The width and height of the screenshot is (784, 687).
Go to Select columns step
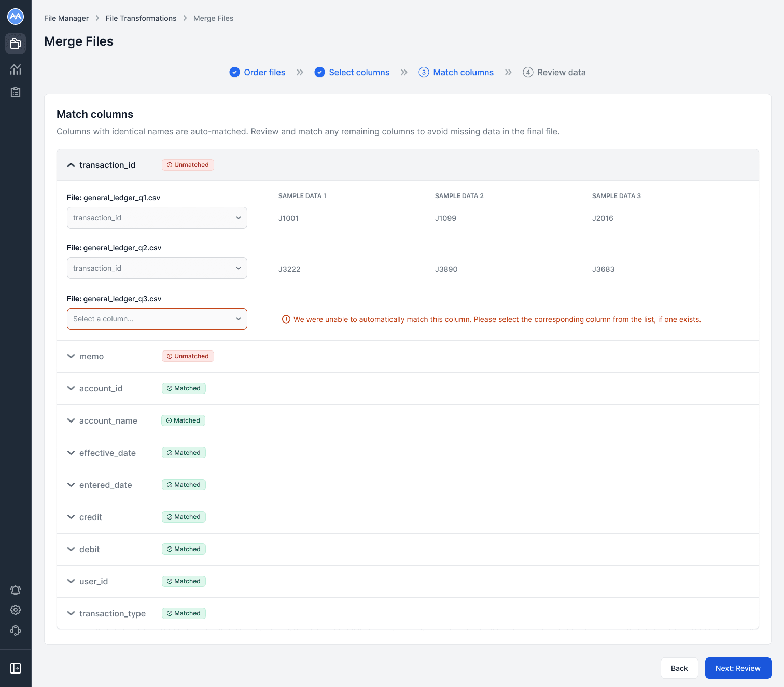(352, 72)
